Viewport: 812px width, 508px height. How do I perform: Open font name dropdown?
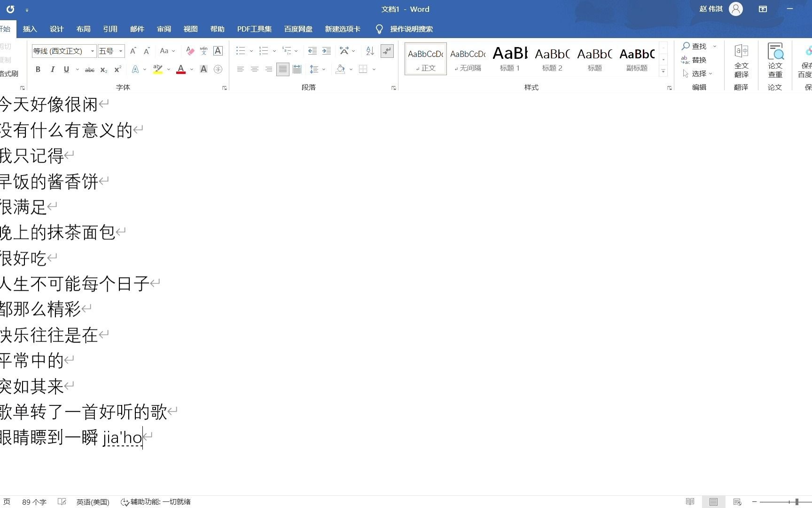pos(93,51)
